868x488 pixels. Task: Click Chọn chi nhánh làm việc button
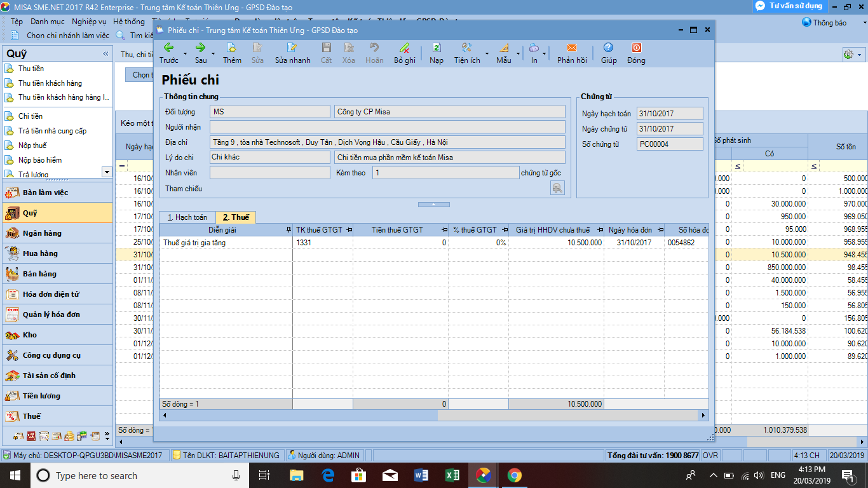tap(61, 36)
